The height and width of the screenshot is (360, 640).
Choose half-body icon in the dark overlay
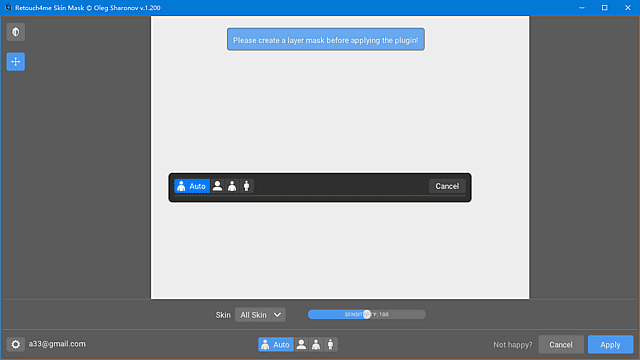click(232, 186)
